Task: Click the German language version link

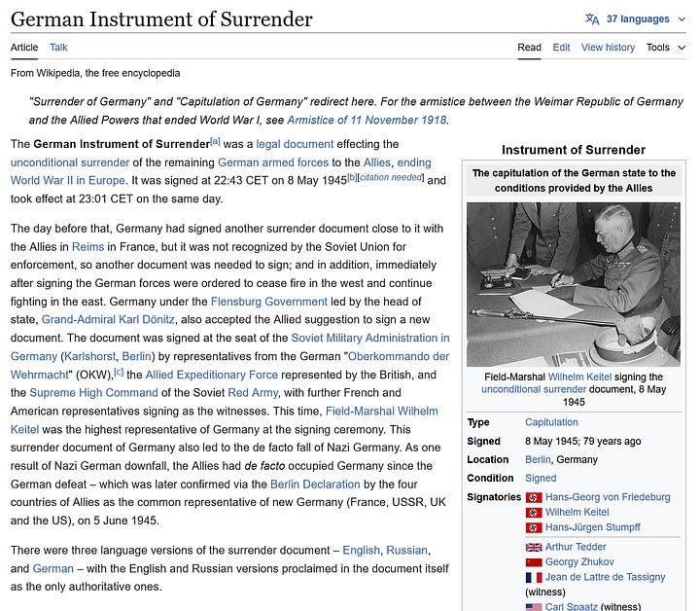Action: click(x=53, y=569)
